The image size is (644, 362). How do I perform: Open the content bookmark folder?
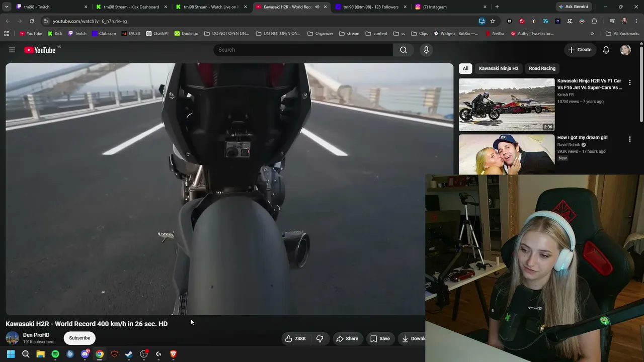tap(376, 34)
